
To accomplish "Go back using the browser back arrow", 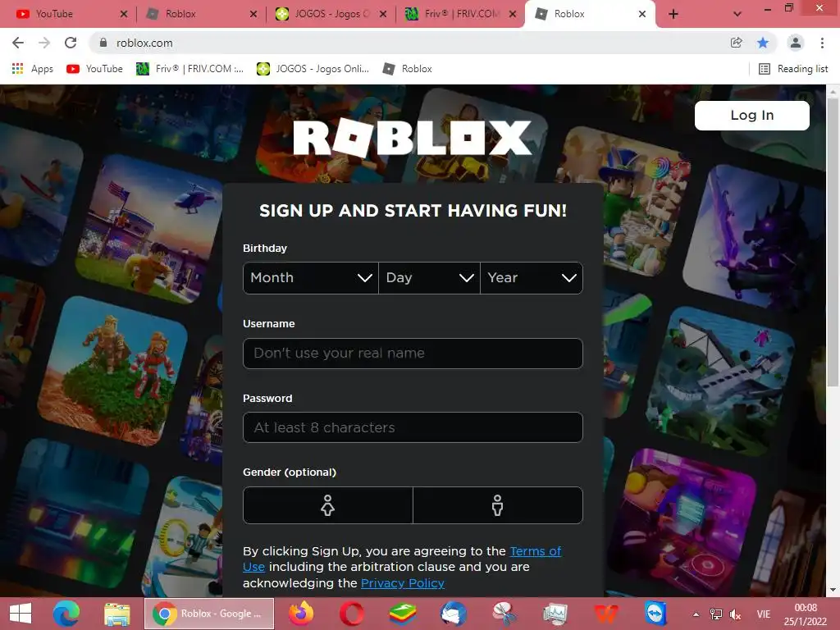I will pyautogui.click(x=18, y=43).
